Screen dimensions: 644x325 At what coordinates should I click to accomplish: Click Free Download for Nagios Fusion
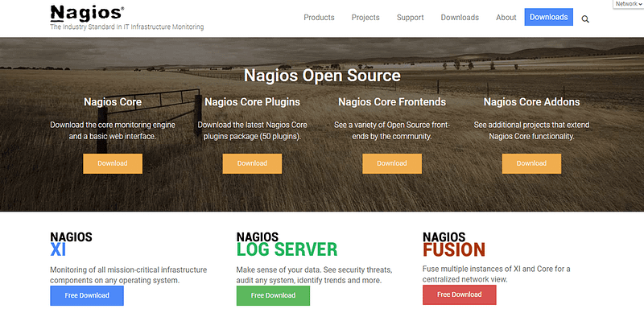(459, 294)
